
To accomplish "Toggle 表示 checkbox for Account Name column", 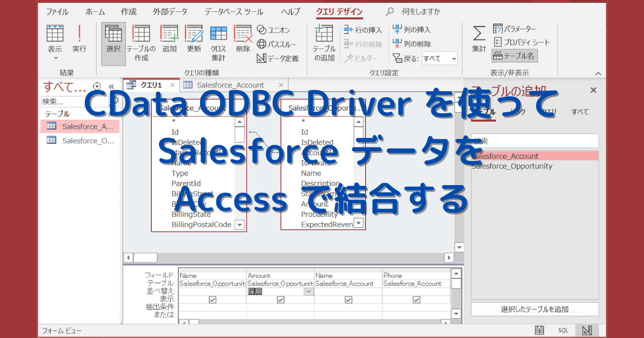I will pos(348,299).
